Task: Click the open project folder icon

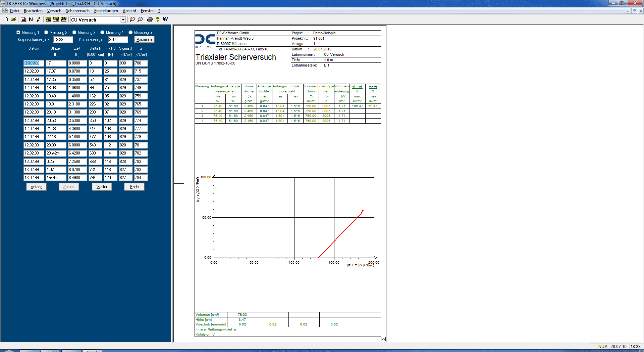Action: click(x=13, y=19)
